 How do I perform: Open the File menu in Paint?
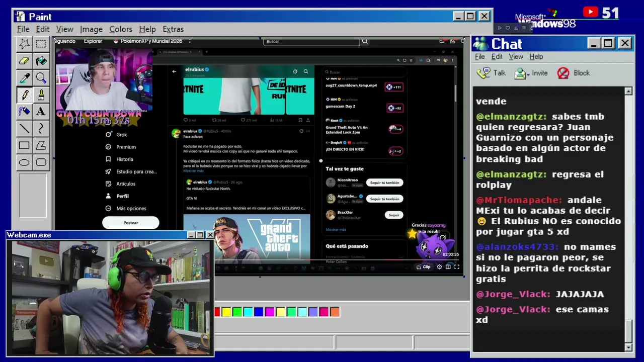[23, 29]
